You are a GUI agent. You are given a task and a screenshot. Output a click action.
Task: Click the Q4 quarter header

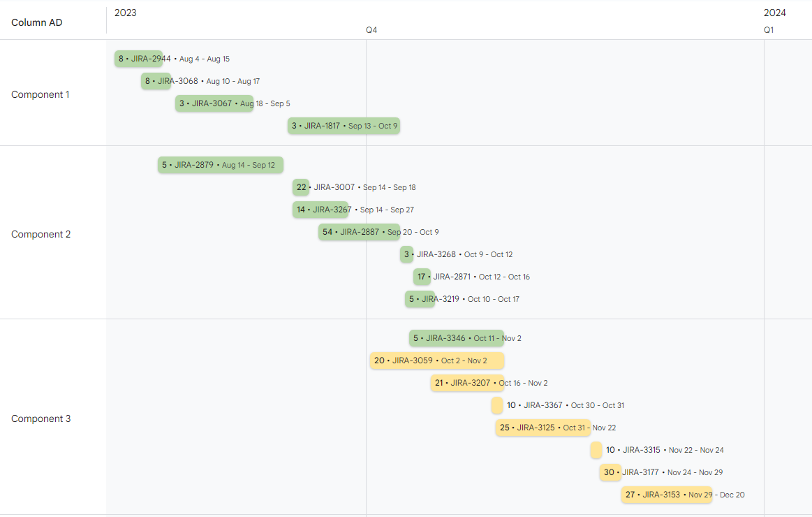click(371, 29)
